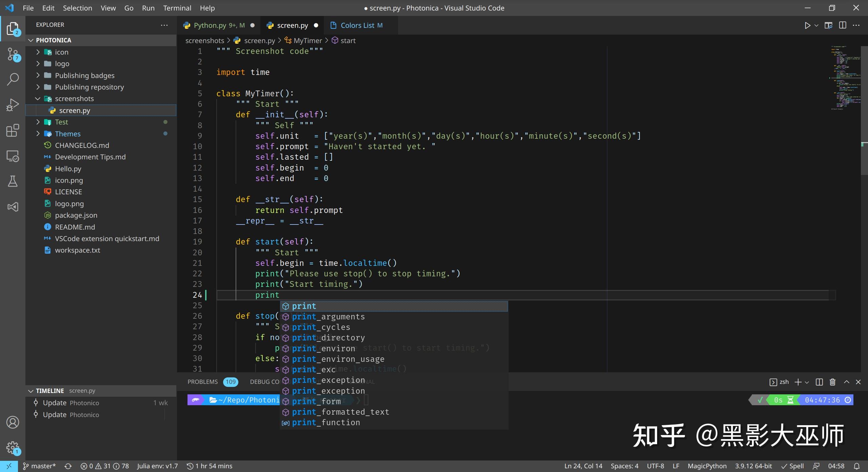The image size is (868, 472).
Task: Open the Testing view
Action: (12, 181)
